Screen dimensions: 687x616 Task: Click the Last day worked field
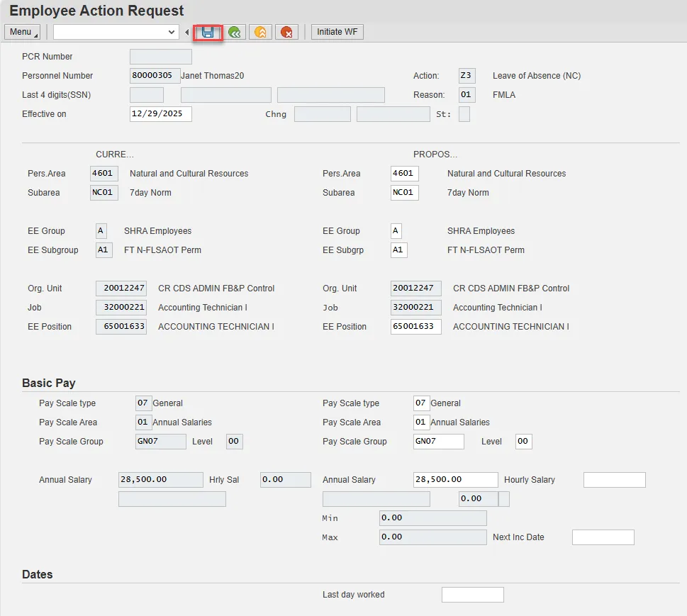472,595
